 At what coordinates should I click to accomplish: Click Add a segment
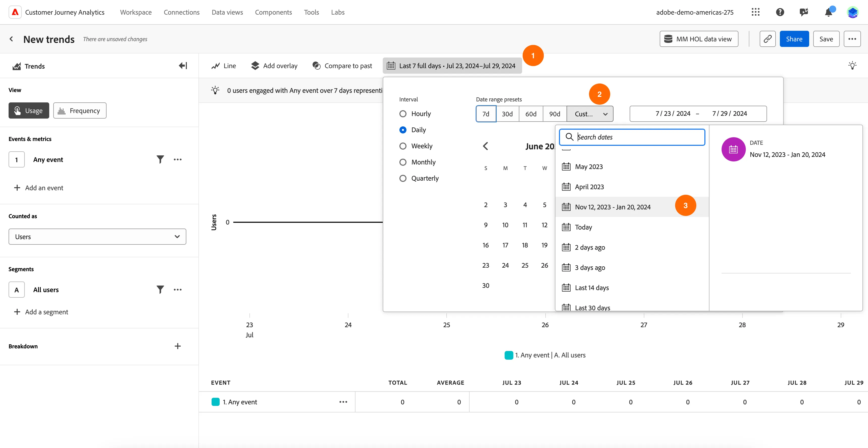click(41, 312)
